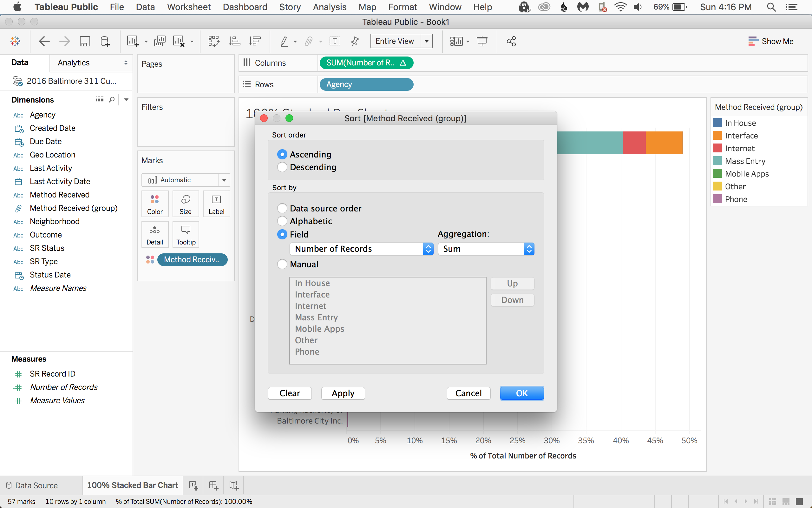Click the Share workbook icon
Viewport: 812px width, 508px height.
click(x=511, y=41)
